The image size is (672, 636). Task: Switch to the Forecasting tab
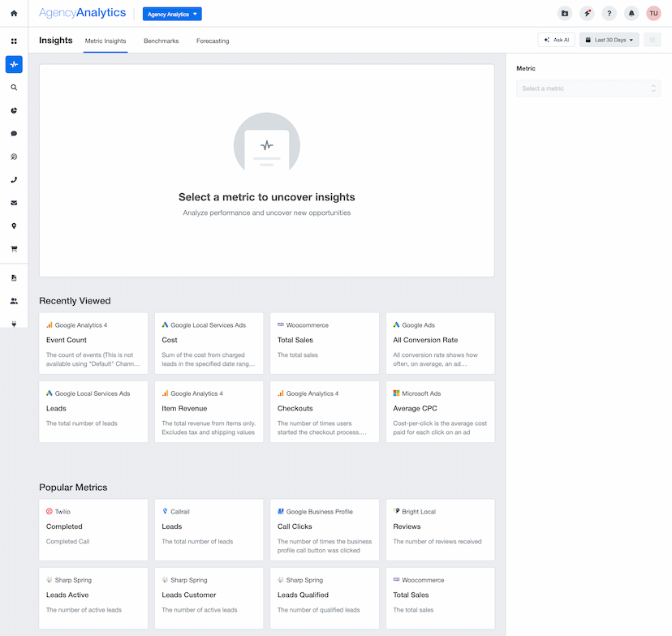[213, 41]
